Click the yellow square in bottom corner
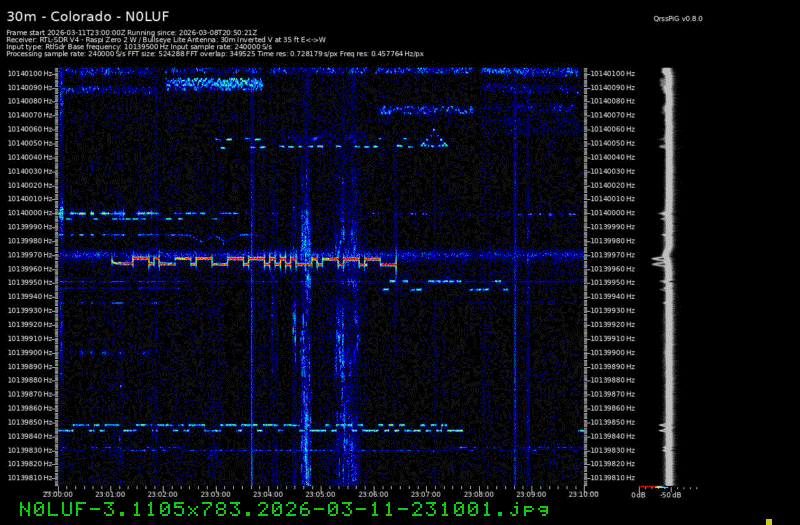Screen dimensions: 800x525 click(768, 520)
